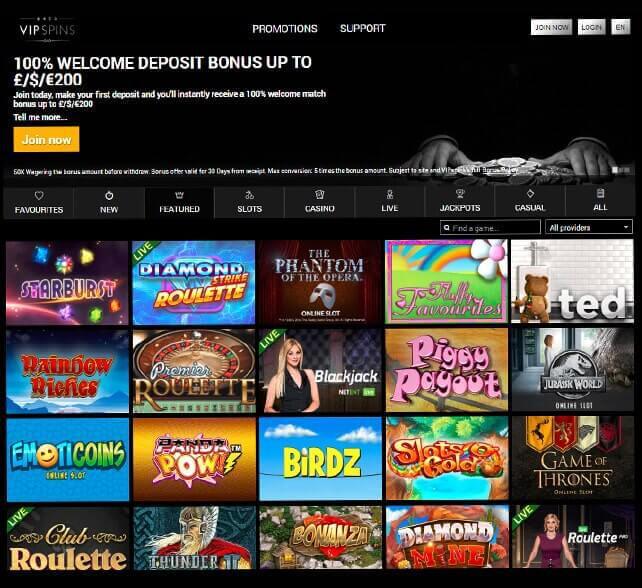Image resolution: width=642 pixels, height=588 pixels.
Task: Open the Jackpots trophy icon category
Action: click(x=460, y=194)
